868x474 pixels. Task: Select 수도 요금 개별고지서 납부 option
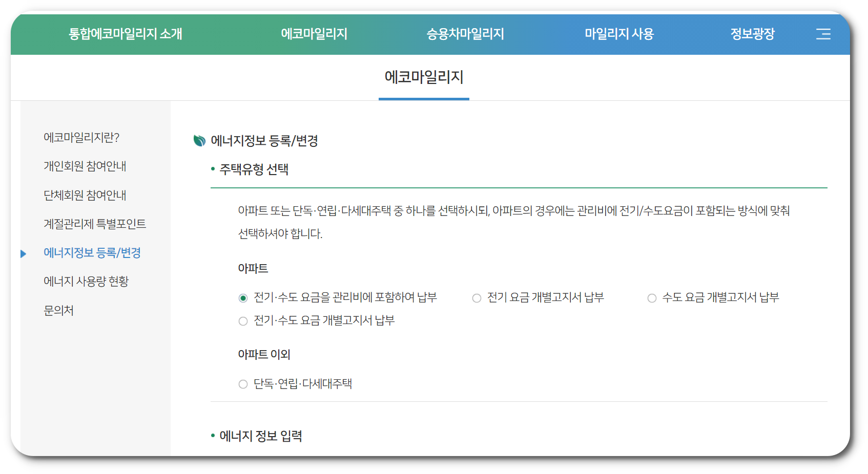[652, 297]
